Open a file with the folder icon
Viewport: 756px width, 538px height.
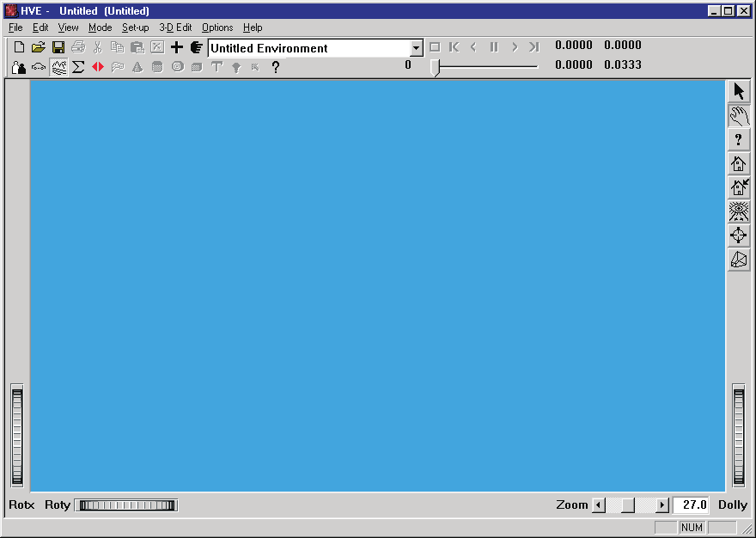point(39,47)
